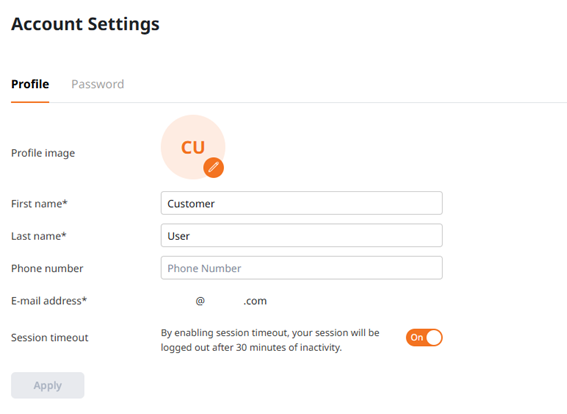Click the pencil edit icon on avatar
Screen dimensions: 567x414
point(213,168)
